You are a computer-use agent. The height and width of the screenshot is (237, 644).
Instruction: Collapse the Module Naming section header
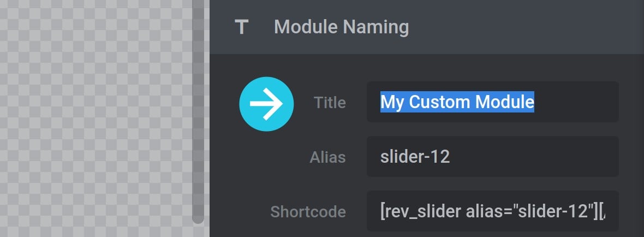(427, 27)
